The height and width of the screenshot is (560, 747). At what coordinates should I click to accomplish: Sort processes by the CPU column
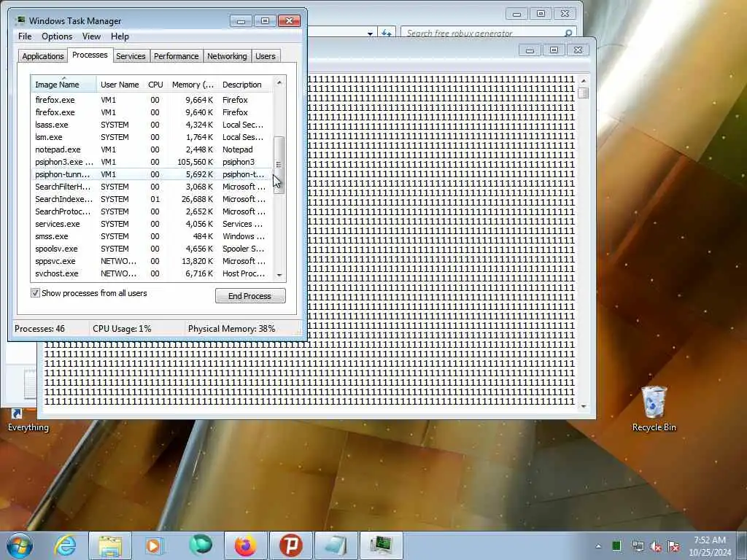(x=155, y=85)
